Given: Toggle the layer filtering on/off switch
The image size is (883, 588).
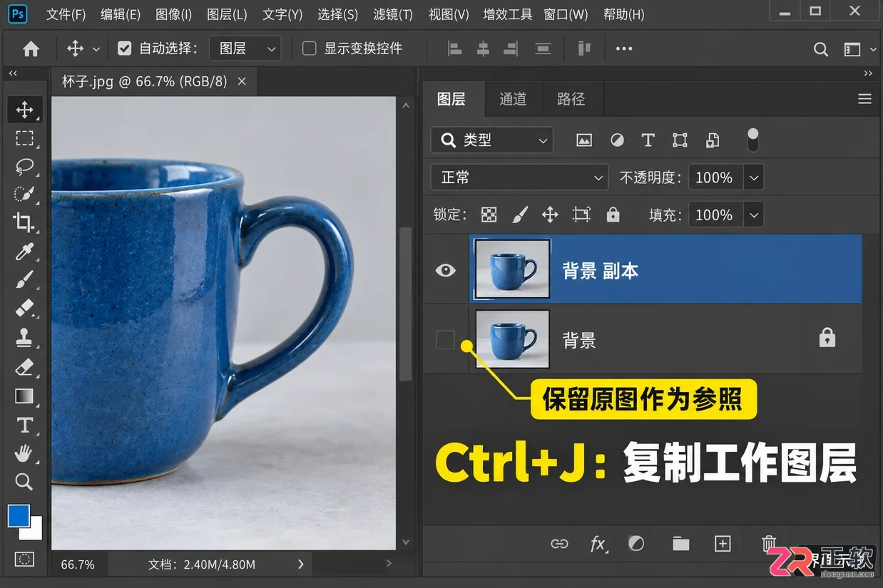Looking at the screenshot, I should coord(752,140).
